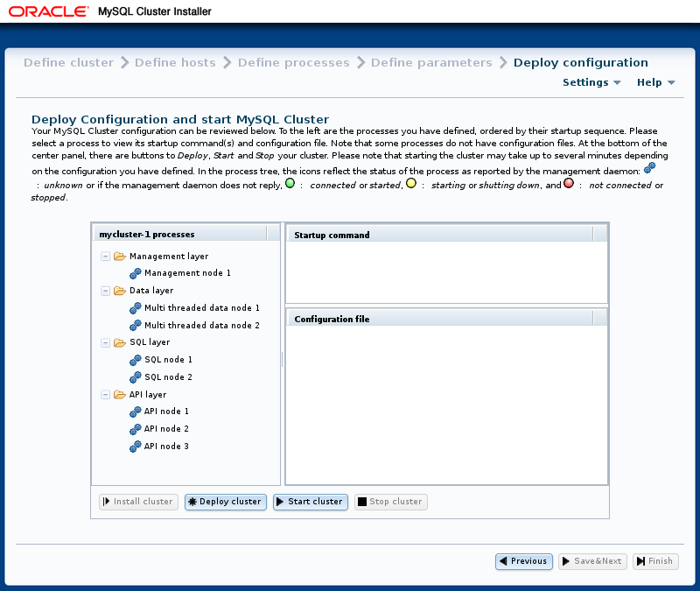
Task: Go to the Define parameters step
Action: click(x=431, y=63)
